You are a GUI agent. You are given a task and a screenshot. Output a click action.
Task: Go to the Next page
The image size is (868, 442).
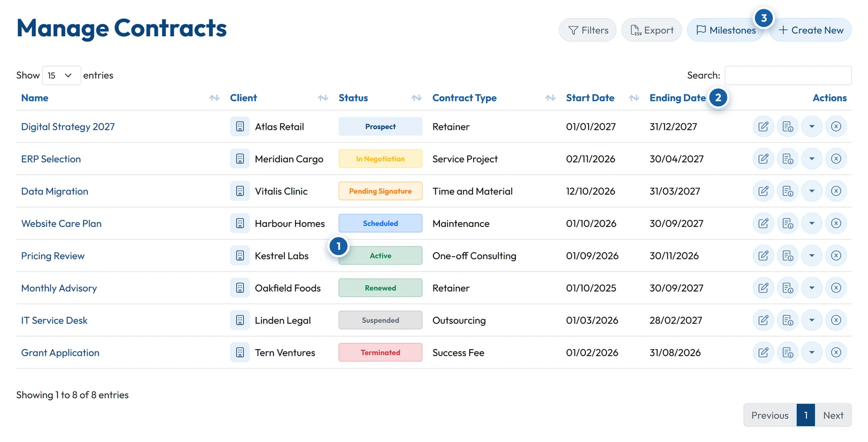click(833, 415)
